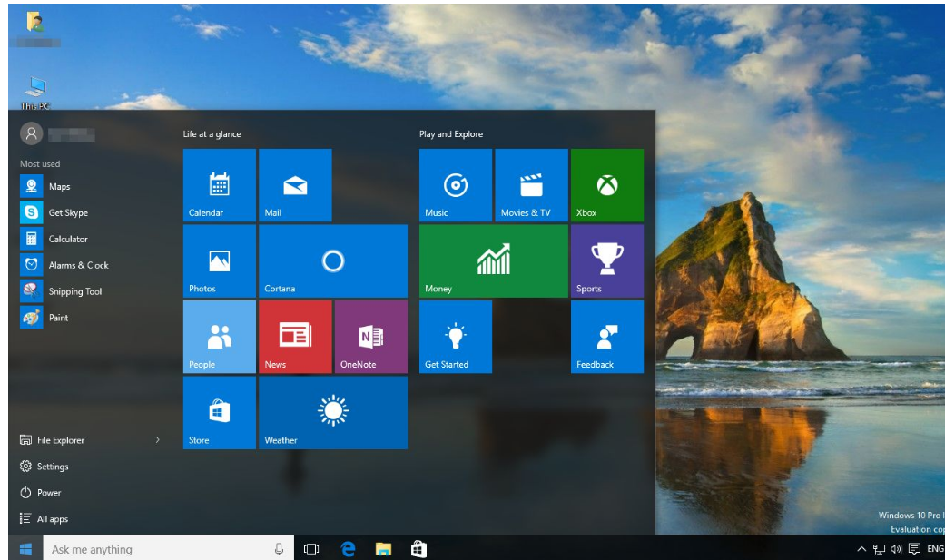Screen dimensions: 945x560
Task: Open the user account menu
Action: click(x=32, y=134)
